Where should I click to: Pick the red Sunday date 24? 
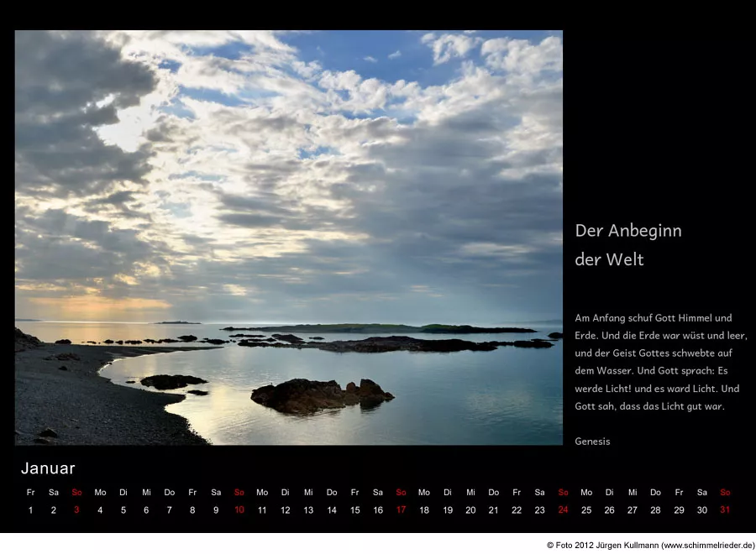[x=563, y=510]
